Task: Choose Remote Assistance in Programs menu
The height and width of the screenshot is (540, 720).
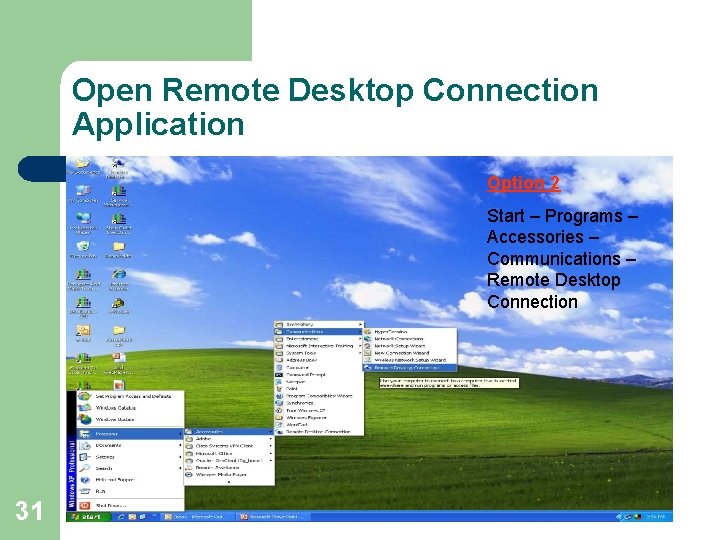Action: coord(229,467)
